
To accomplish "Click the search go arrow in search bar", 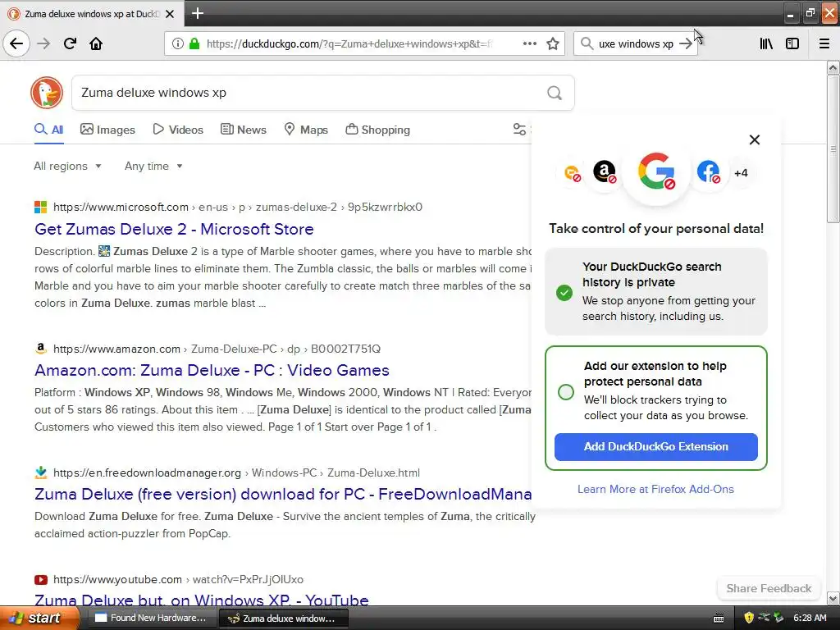I will [685, 43].
